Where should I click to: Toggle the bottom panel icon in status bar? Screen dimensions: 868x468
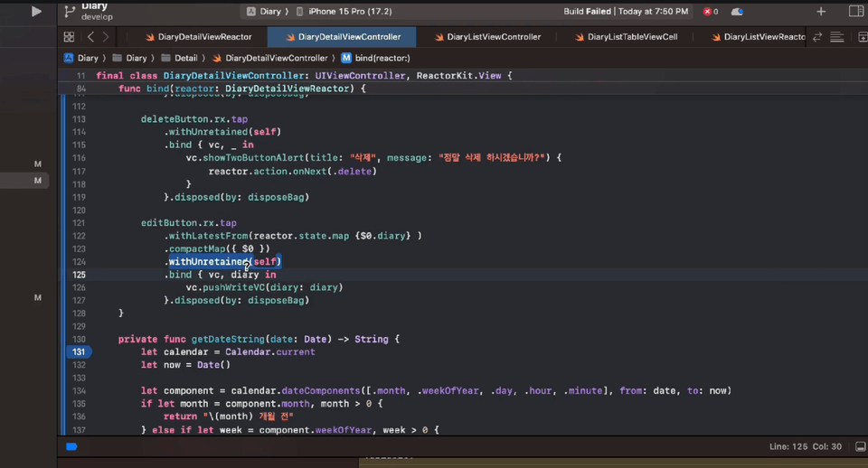[x=860, y=446]
